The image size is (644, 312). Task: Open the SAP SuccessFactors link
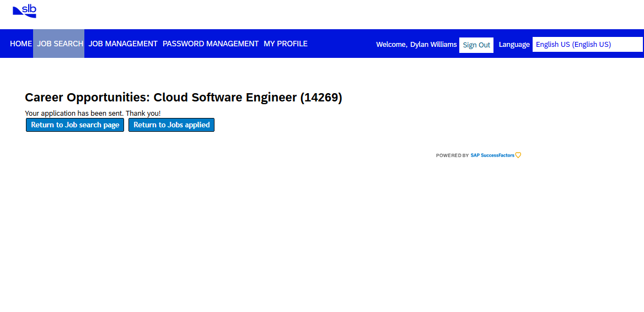coord(492,155)
